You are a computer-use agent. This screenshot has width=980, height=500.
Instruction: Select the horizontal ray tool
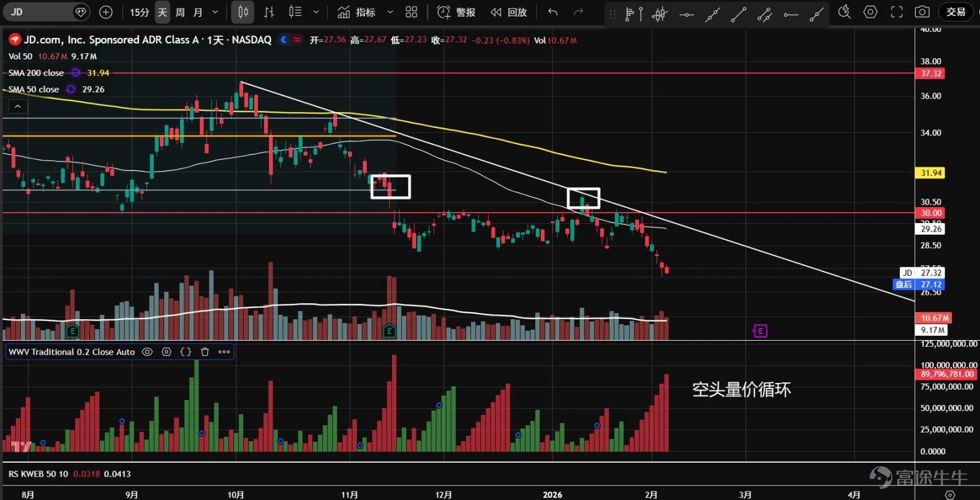791,13
